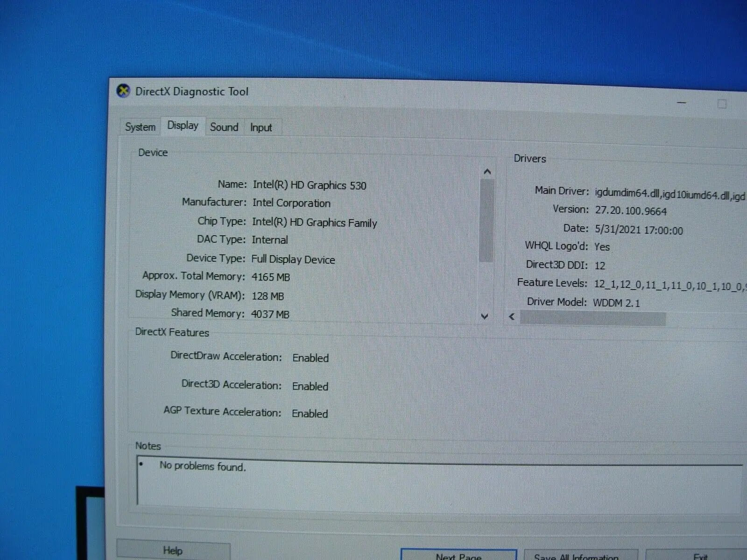Image resolution: width=747 pixels, height=560 pixels.
Task: Click the Full Display Device value
Action: tap(293, 259)
